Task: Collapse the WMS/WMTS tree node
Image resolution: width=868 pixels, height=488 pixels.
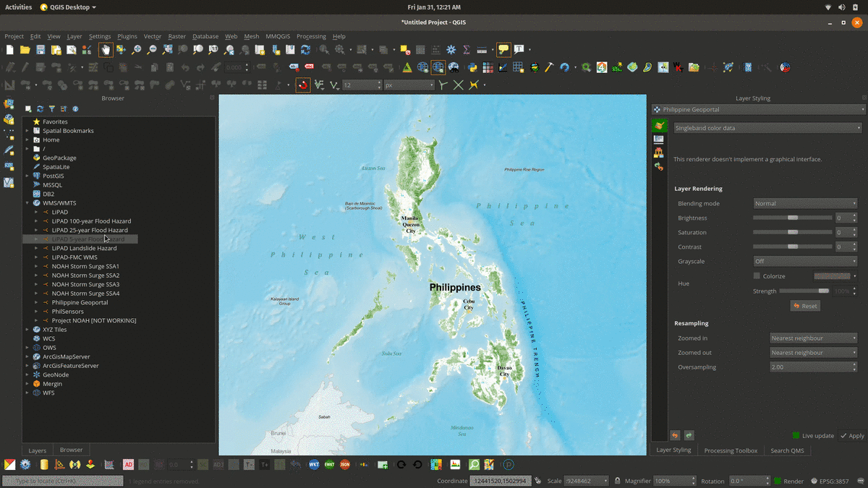Action: click(27, 203)
